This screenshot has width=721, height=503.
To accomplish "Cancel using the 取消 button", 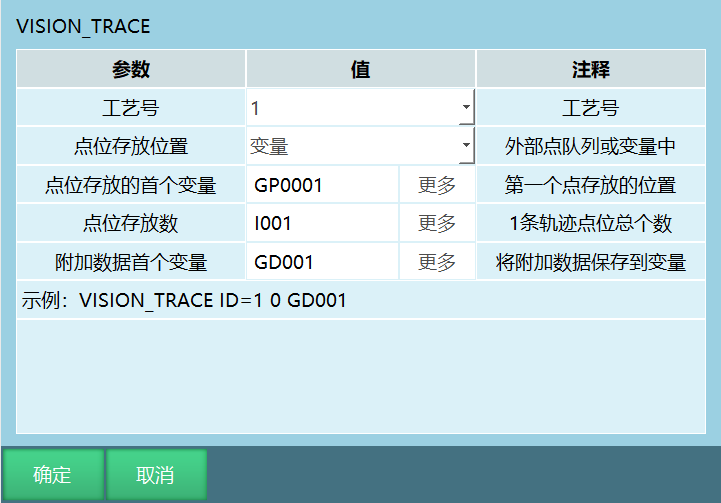I will [156, 475].
